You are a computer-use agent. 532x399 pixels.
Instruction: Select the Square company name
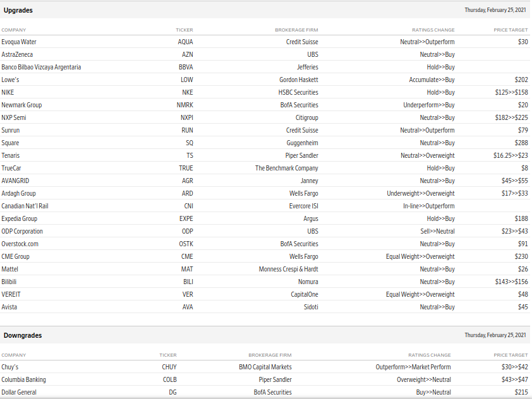(x=10, y=143)
